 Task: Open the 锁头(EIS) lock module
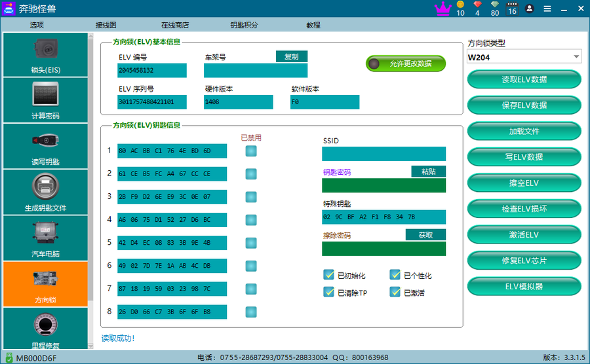coord(45,55)
